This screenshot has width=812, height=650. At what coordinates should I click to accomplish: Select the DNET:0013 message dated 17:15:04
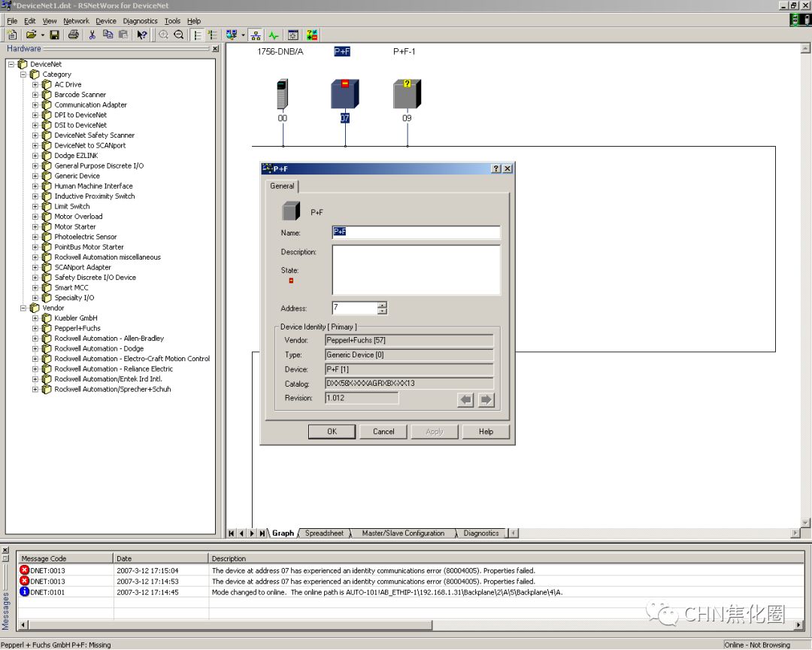click(411, 570)
